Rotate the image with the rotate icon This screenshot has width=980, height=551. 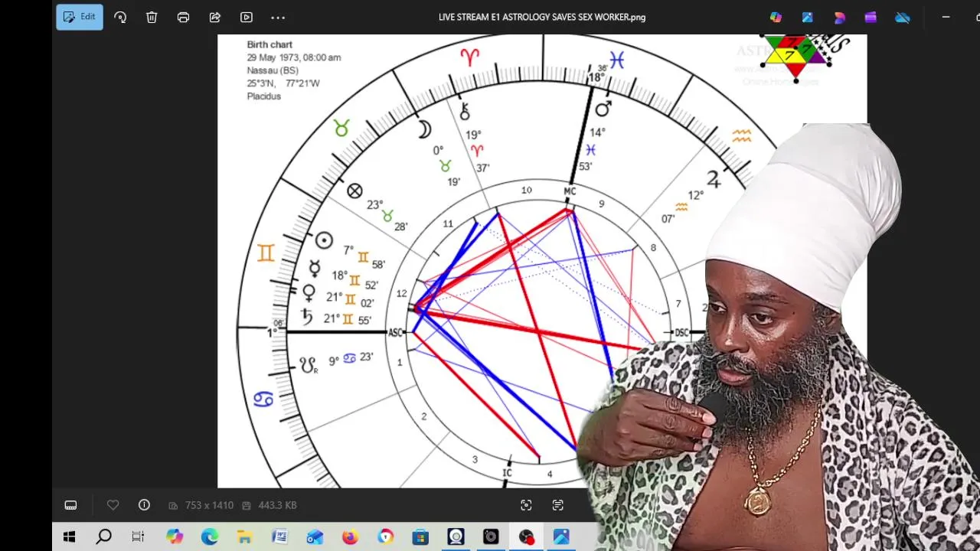(x=120, y=17)
